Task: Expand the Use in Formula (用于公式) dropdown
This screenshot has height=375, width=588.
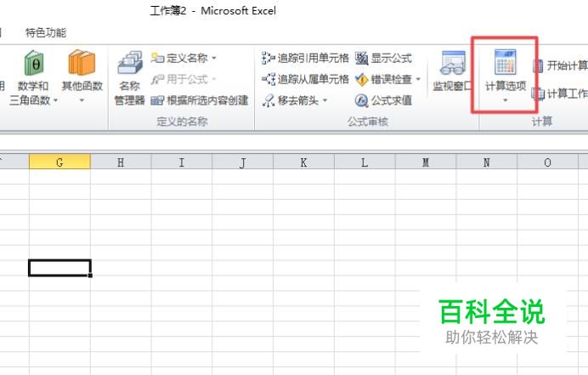Action: [214, 79]
